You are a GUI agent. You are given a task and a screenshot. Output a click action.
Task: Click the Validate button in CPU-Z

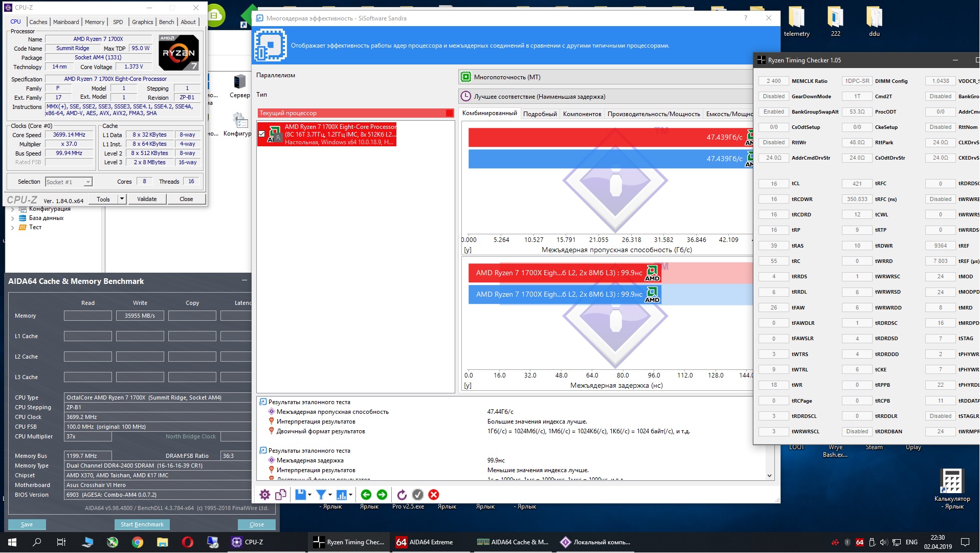pyautogui.click(x=147, y=199)
